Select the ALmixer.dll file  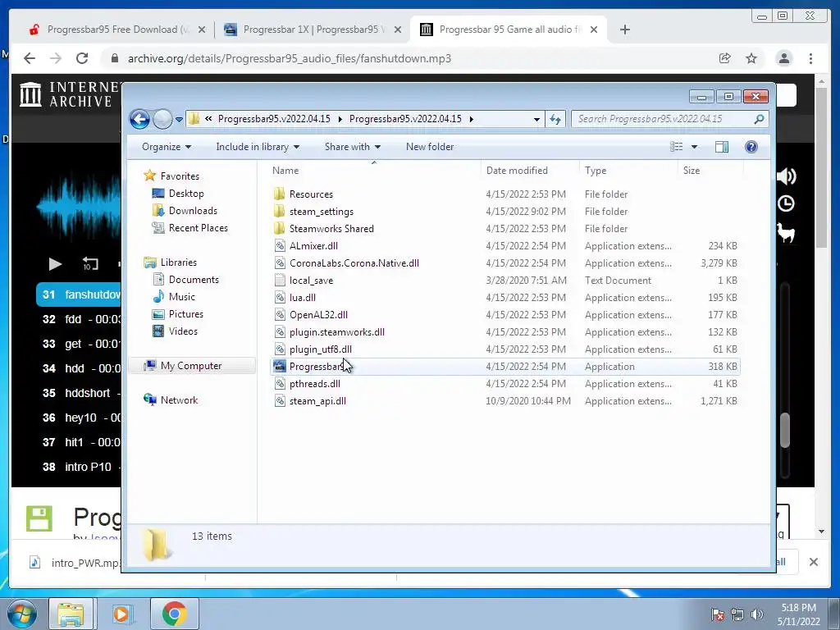pos(313,246)
